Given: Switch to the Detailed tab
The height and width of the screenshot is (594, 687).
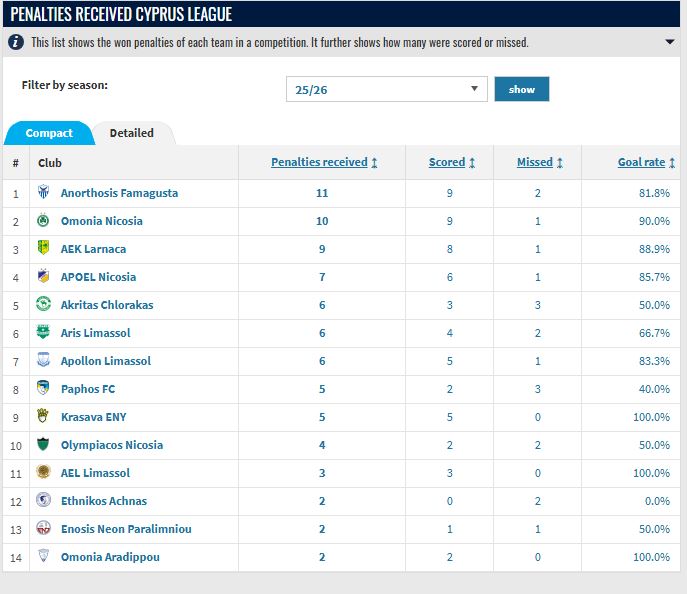Looking at the screenshot, I should click(x=131, y=133).
